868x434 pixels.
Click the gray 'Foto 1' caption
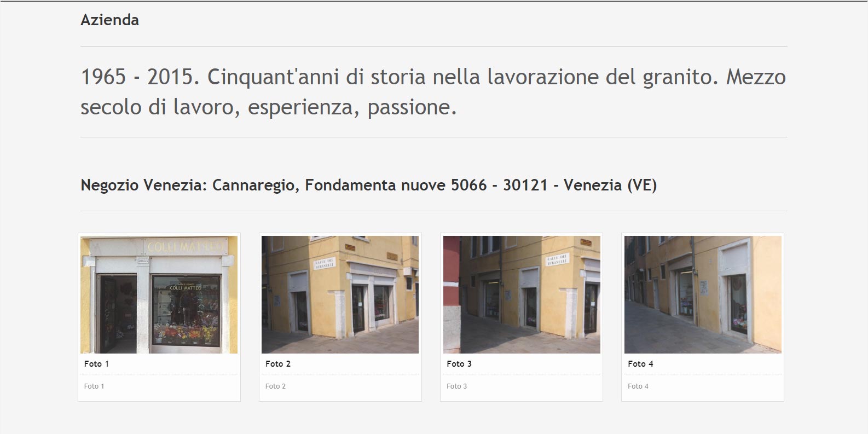pyautogui.click(x=94, y=386)
